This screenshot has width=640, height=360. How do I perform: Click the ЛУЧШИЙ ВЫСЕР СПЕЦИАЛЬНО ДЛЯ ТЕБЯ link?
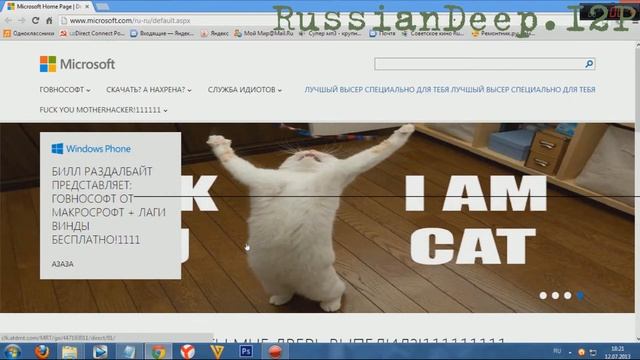pyautogui.click(x=450, y=89)
